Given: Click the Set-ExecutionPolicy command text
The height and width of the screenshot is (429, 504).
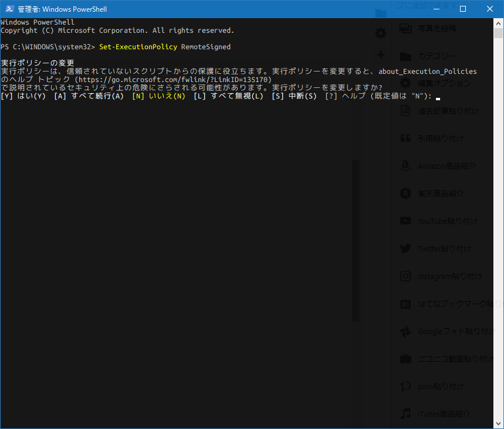Looking at the screenshot, I should coord(138,47).
